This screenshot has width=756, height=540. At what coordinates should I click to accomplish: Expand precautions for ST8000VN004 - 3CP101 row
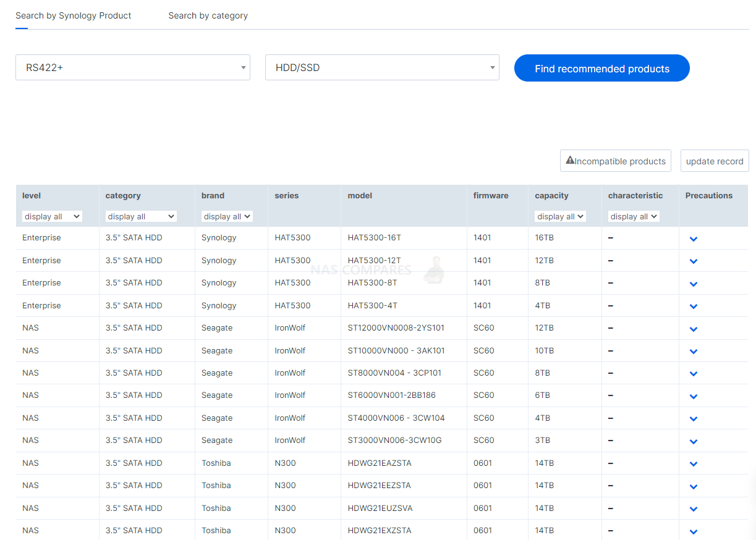click(694, 374)
